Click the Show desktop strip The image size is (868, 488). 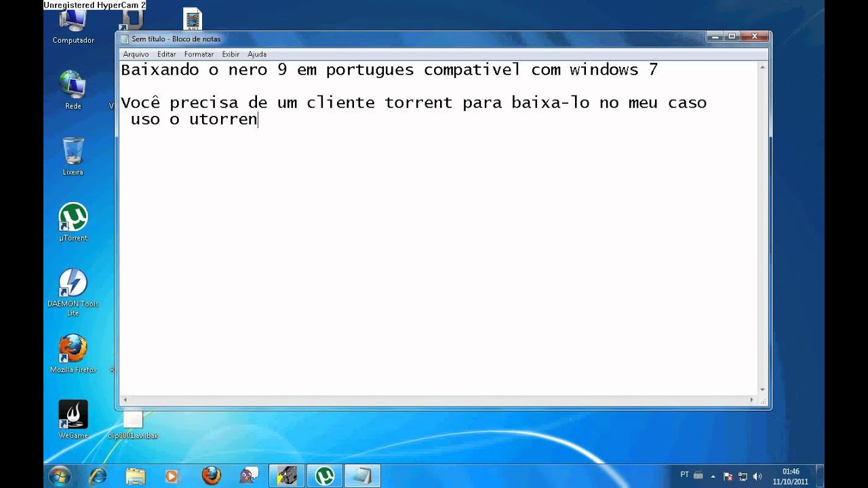[x=820, y=476]
